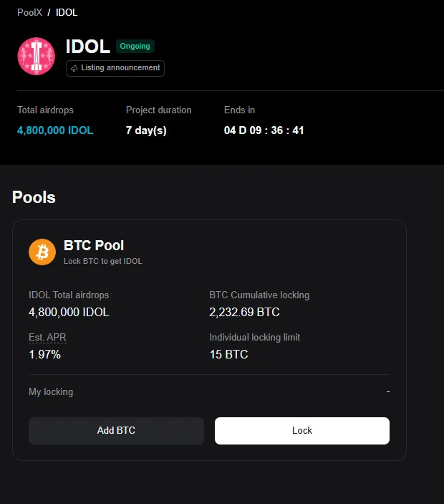Select the 4,800,000 IDOL total airdrops value in blue
The image size is (444, 504).
pyautogui.click(x=55, y=130)
